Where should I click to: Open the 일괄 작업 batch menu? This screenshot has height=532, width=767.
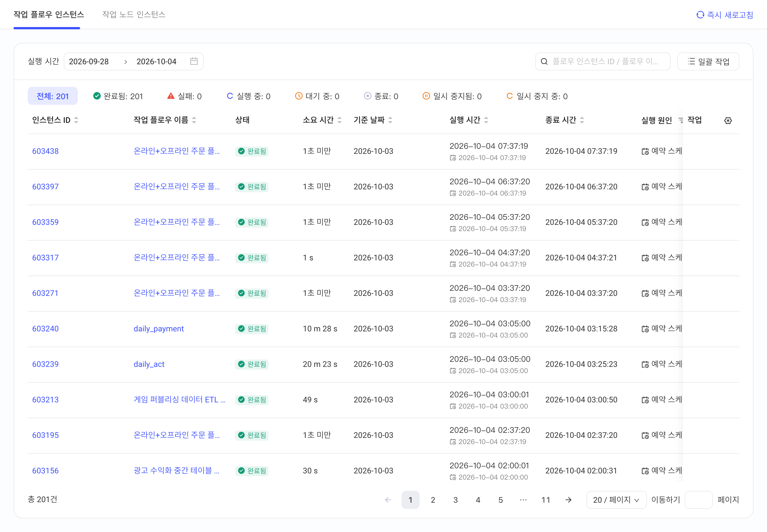[x=708, y=61]
